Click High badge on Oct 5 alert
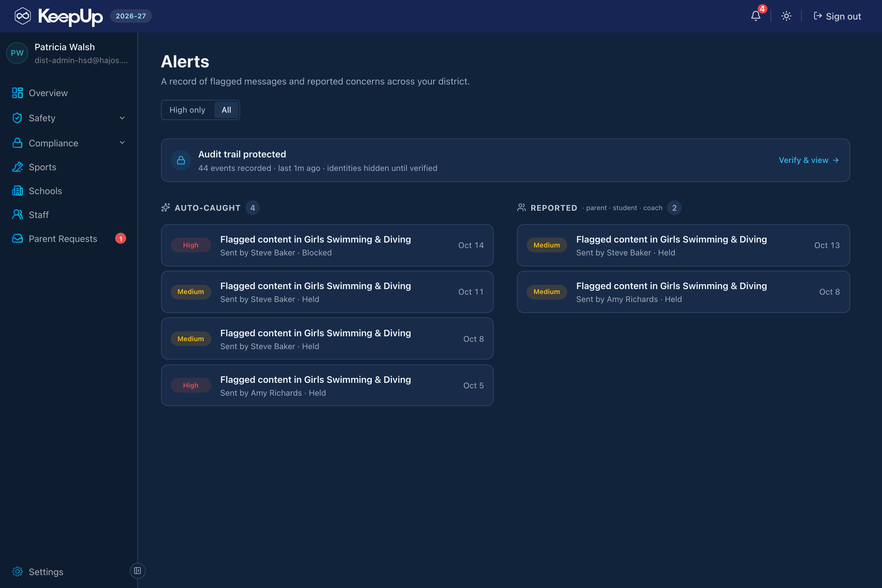Screen dimensions: 882x588 tap(191, 385)
